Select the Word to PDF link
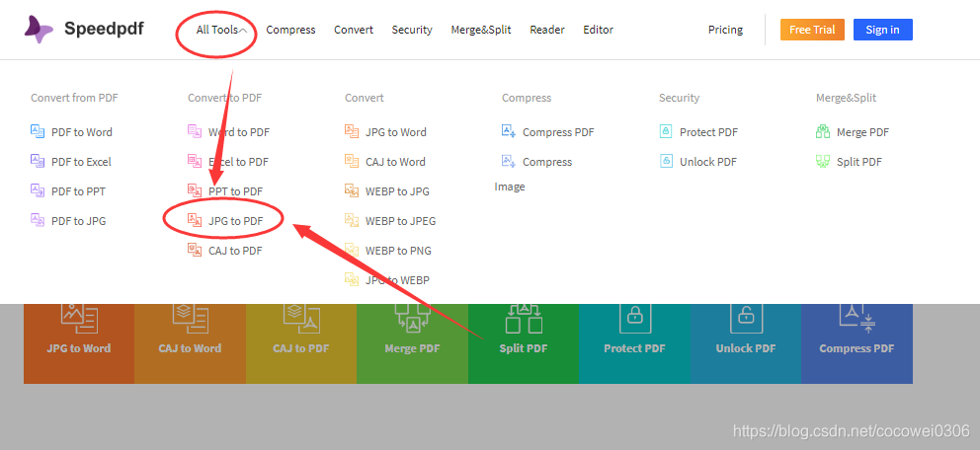 point(239,131)
